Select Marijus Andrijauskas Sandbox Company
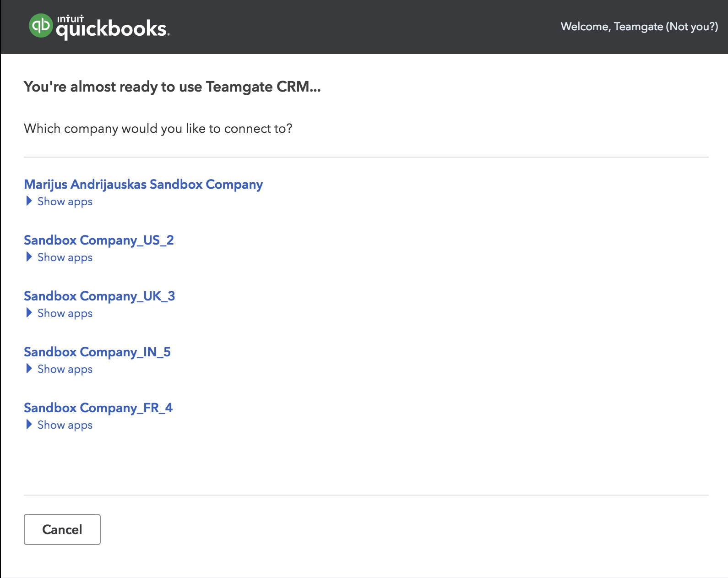The height and width of the screenshot is (578, 728). click(x=143, y=184)
